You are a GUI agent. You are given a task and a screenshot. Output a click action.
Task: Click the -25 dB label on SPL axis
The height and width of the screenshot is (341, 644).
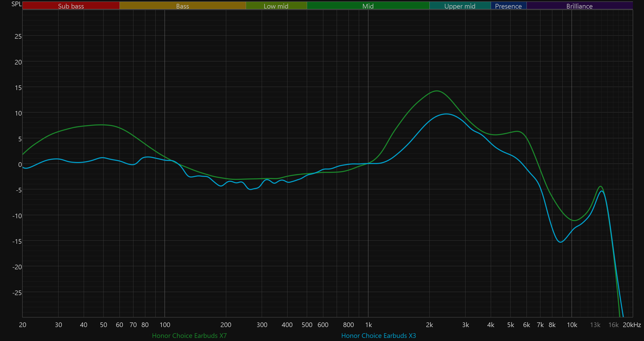(x=17, y=293)
